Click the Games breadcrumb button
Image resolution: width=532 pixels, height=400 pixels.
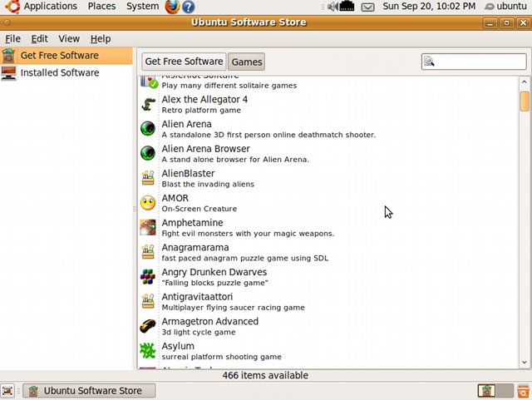(247, 62)
